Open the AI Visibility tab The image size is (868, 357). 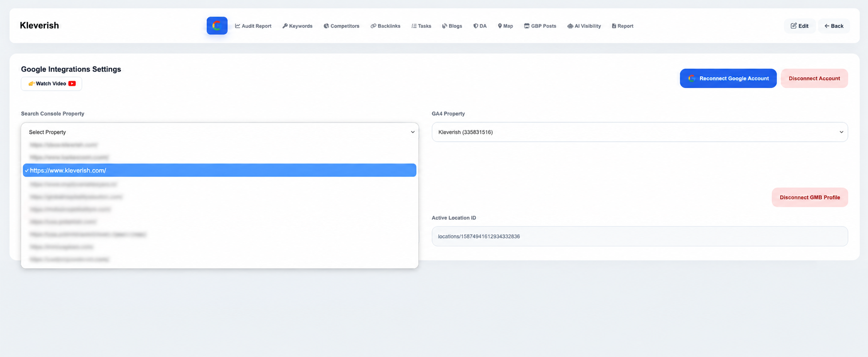pos(584,26)
